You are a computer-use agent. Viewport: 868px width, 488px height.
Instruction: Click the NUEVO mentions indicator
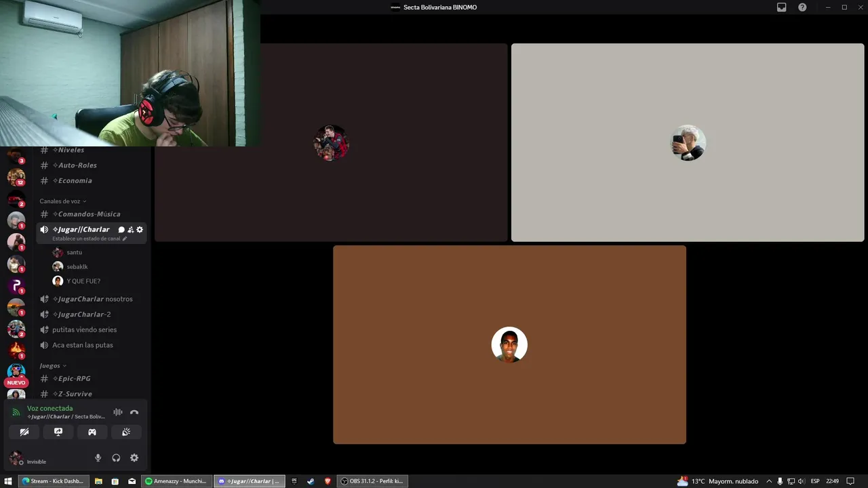pyautogui.click(x=16, y=383)
